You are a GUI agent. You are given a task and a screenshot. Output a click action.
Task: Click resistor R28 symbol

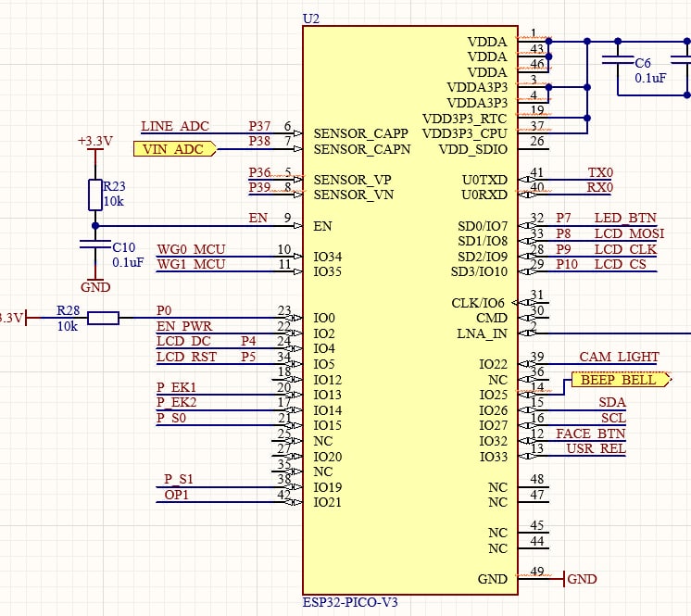[x=103, y=318]
